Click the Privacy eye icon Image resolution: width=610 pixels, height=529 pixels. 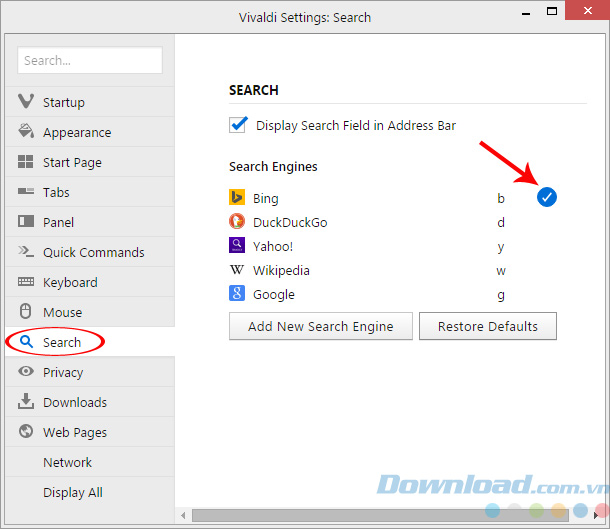click(26, 372)
